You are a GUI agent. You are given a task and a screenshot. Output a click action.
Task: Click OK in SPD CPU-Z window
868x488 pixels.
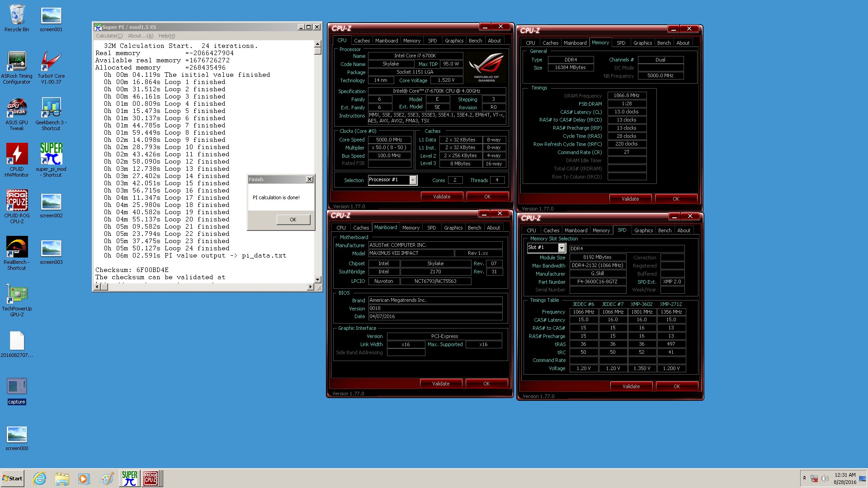[677, 386]
